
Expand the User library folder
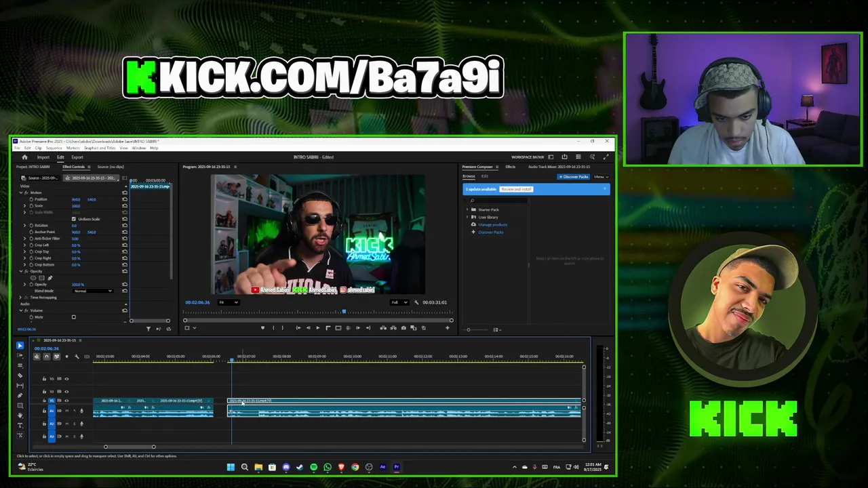pos(467,217)
